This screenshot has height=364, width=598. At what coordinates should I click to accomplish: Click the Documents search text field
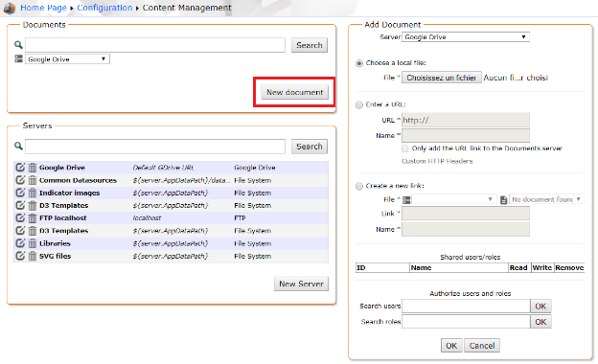155,45
